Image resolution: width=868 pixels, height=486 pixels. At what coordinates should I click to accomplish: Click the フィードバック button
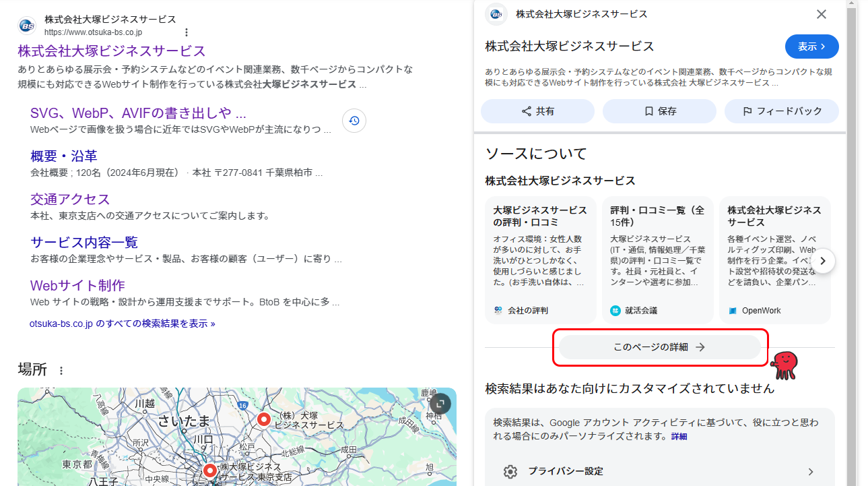(782, 111)
